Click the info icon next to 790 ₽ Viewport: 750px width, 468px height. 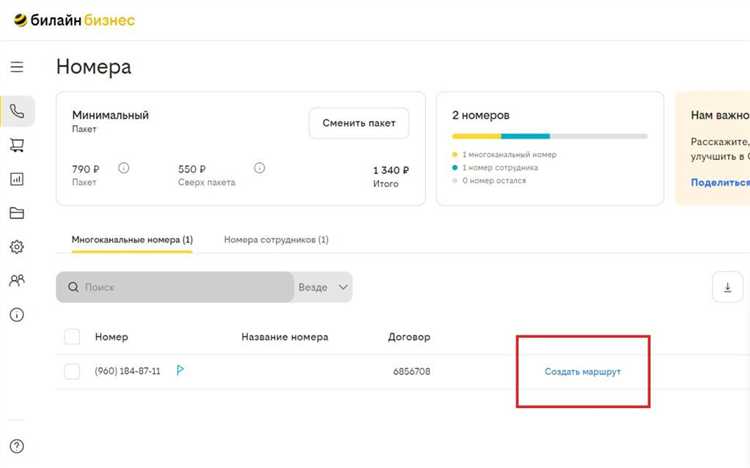(123, 168)
